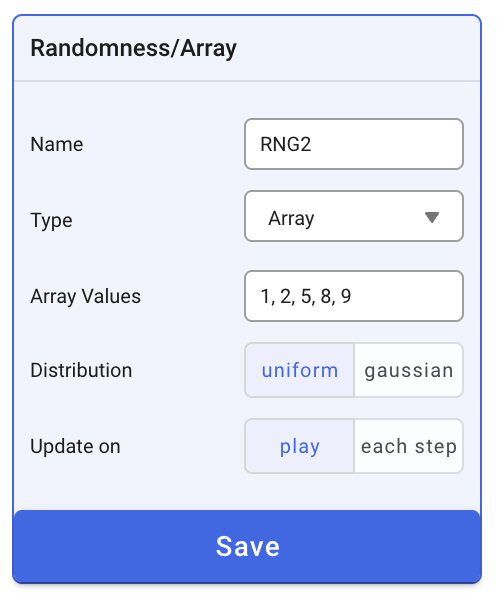Click the Update on label

(x=76, y=447)
